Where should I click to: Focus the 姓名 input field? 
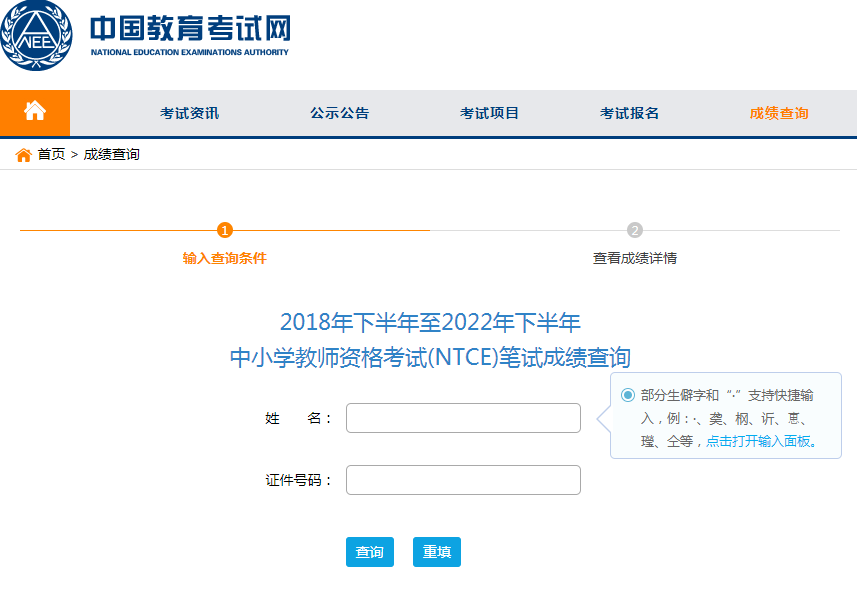[463, 418]
